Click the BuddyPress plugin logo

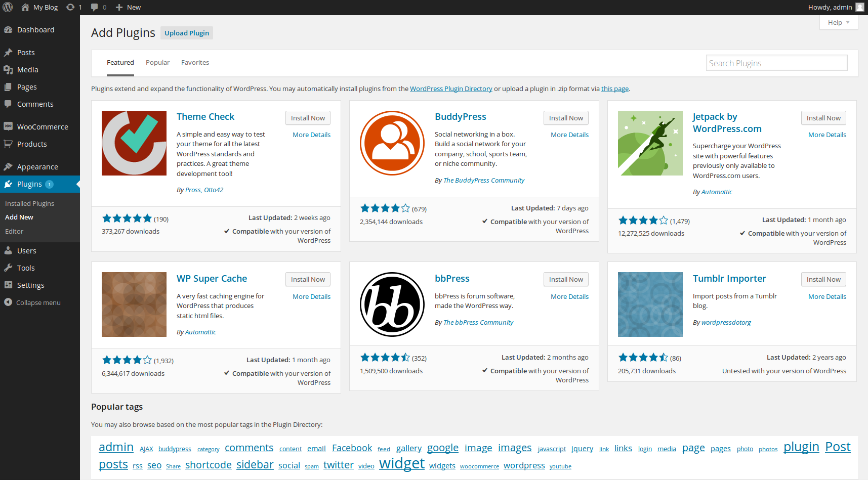(x=392, y=143)
